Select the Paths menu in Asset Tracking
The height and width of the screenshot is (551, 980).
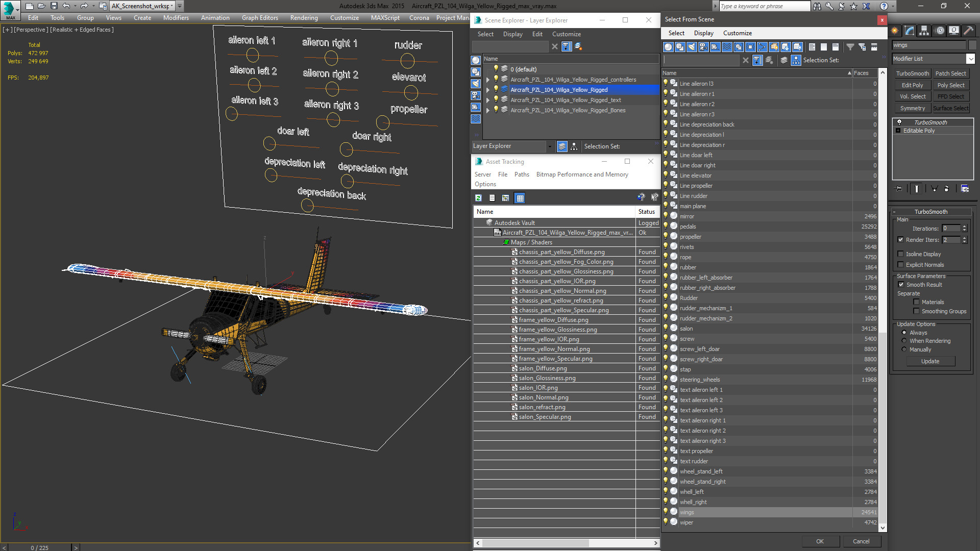(x=522, y=174)
